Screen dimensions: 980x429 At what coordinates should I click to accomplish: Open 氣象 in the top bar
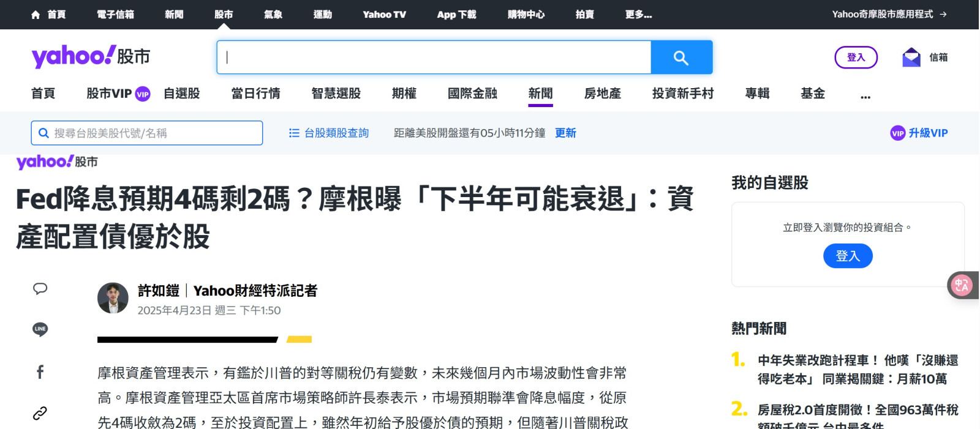point(273,15)
